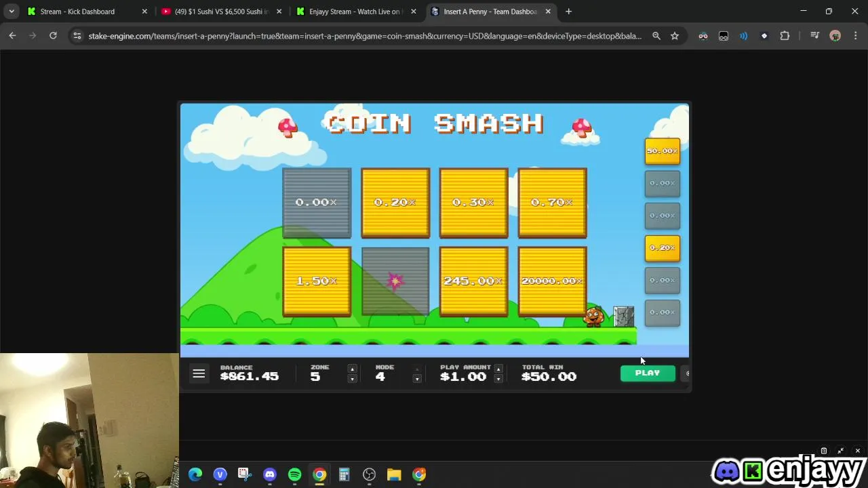Go back to previous page
The image size is (868, 488).
(12, 36)
